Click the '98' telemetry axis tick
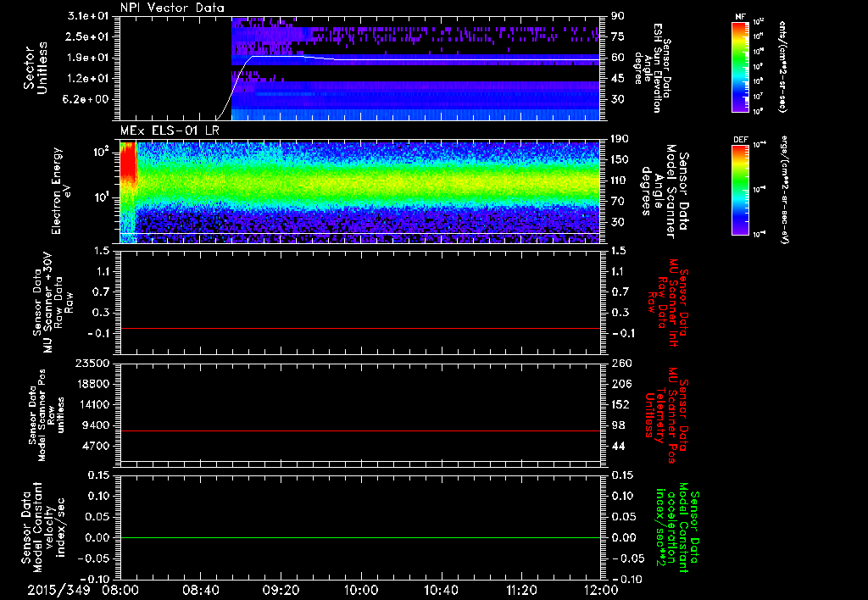 [x=618, y=425]
